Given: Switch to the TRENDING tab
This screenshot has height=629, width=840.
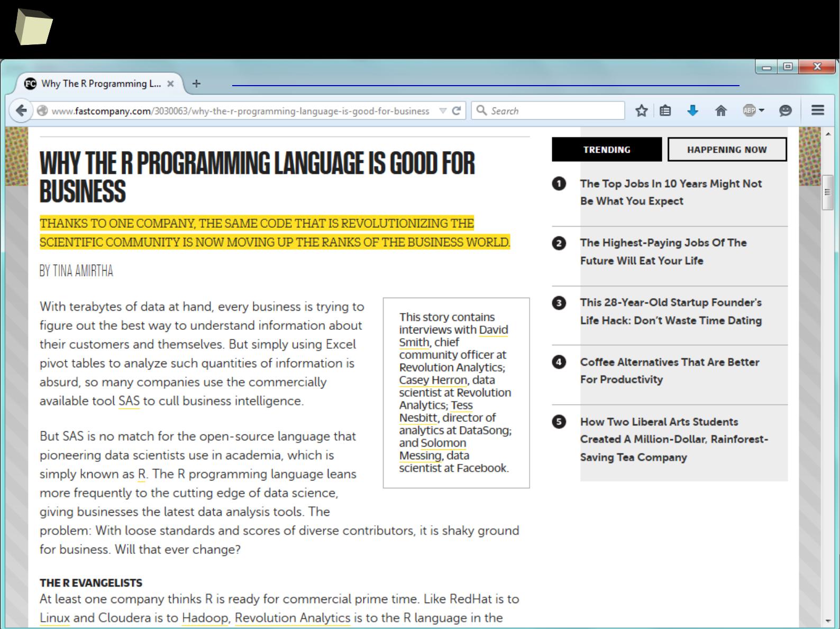Looking at the screenshot, I should (607, 150).
